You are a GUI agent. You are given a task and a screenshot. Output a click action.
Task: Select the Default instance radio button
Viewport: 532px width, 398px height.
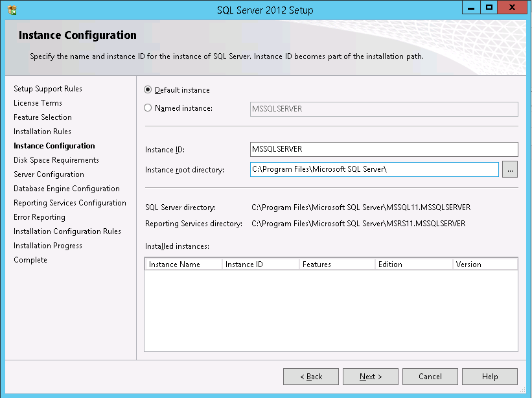[148, 90]
